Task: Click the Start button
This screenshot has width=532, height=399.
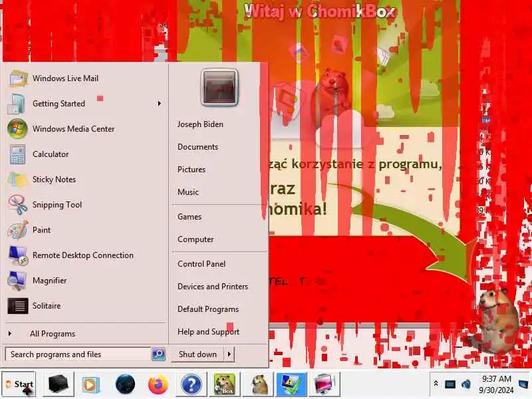Action: pos(19,384)
